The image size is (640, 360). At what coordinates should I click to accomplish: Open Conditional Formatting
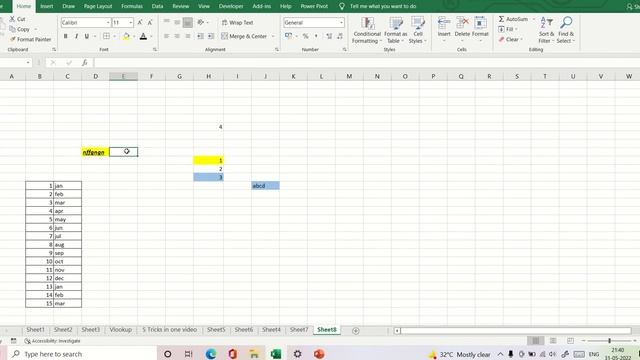pyautogui.click(x=367, y=30)
